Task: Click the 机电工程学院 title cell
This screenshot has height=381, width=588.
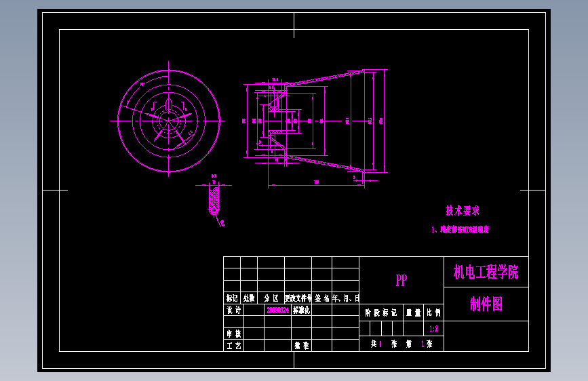Action: [486, 272]
